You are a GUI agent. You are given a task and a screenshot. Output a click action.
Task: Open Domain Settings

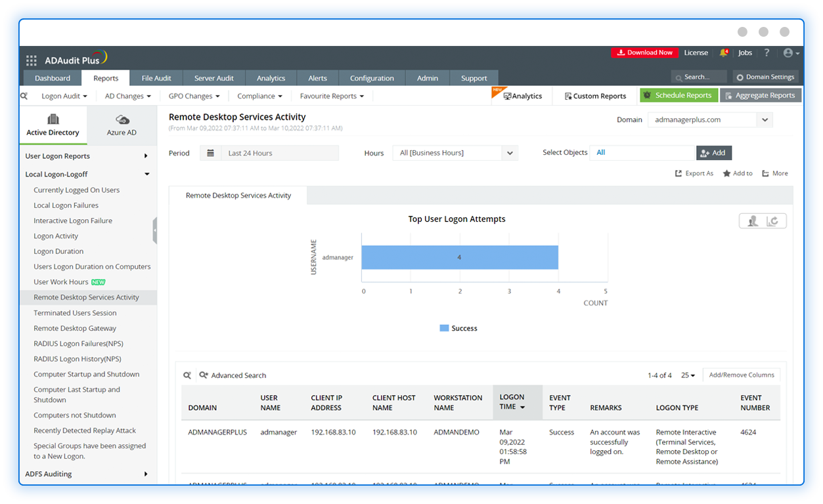coord(765,77)
